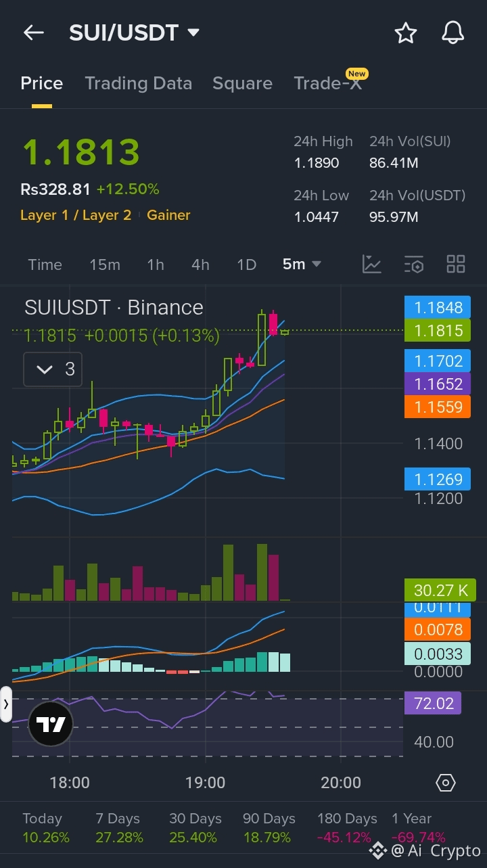Tap the back arrow icon
This screenshot has height=868, width=487.
33,32
